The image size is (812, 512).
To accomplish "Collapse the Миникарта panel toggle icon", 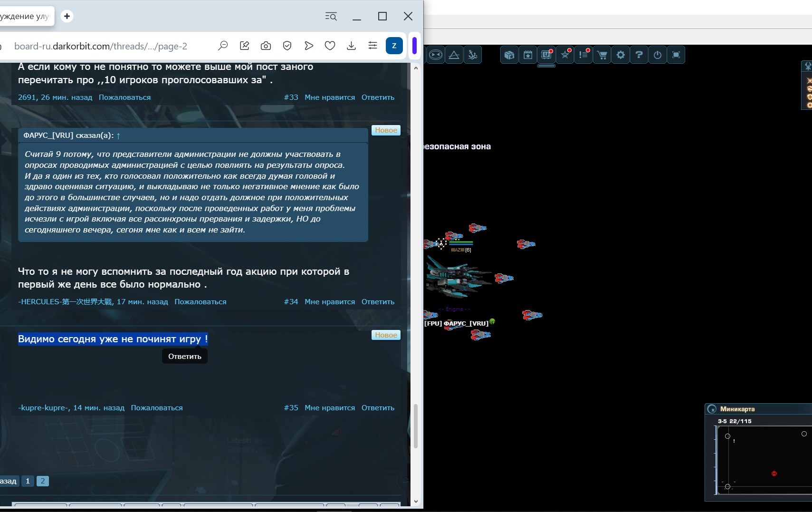I will [712, 409].
